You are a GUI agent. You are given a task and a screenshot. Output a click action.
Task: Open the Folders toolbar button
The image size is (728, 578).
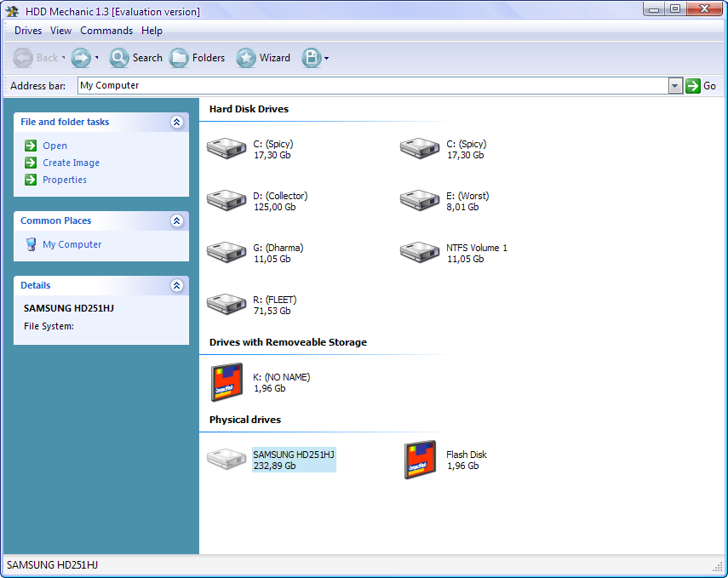(x=179, y=58)
